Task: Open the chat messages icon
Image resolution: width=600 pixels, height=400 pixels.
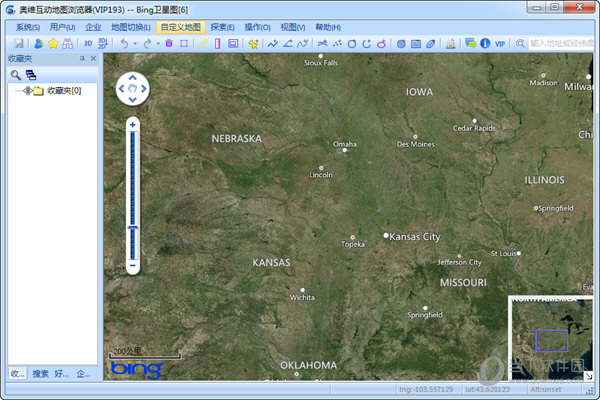Action: [x=470, y=43]
